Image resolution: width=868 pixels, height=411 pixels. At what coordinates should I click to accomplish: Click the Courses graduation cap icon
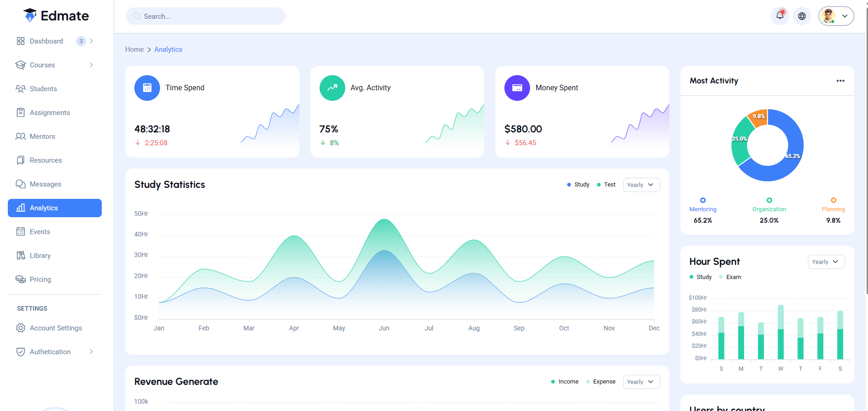(21, 65)
